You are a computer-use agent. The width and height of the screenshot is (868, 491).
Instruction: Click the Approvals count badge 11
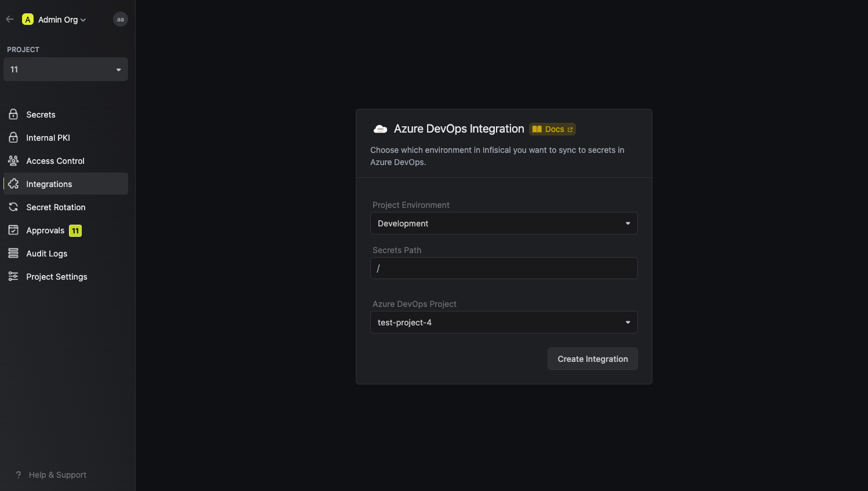[x=75, y=230]
